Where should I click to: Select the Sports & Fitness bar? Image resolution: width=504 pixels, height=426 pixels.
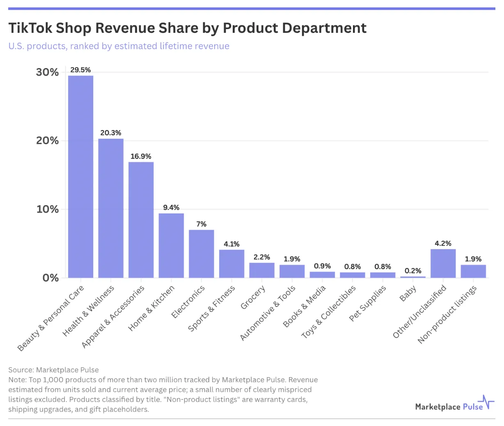pos(231,263)
